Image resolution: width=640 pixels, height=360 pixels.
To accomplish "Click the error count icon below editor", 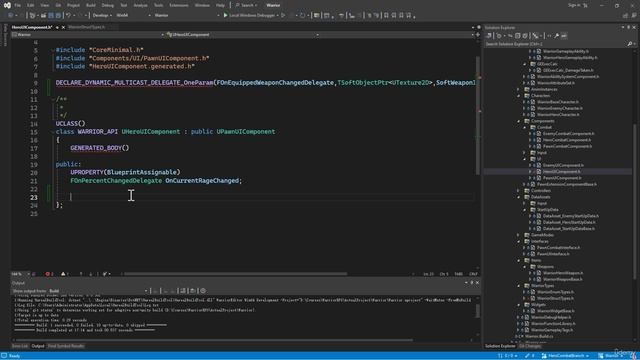I will [49, 274].
